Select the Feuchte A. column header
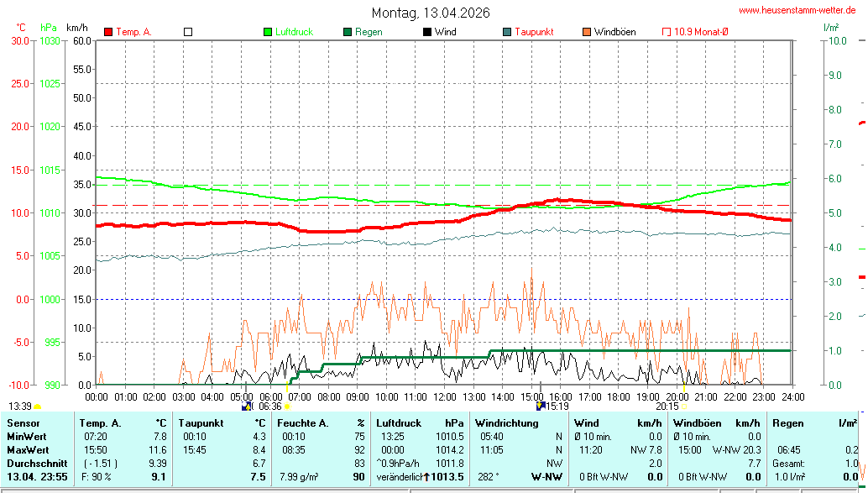 point(304,422)
